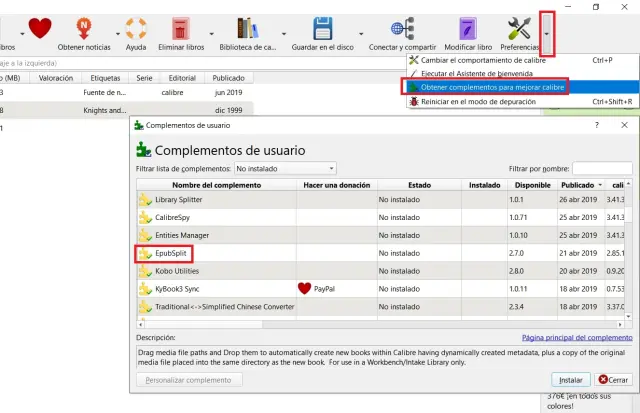Click the Modificar libro icon

(468, 26)
